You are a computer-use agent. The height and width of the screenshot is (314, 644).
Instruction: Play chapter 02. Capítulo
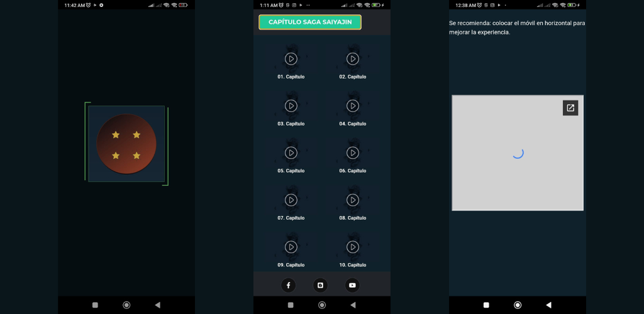tap(353, 59)
